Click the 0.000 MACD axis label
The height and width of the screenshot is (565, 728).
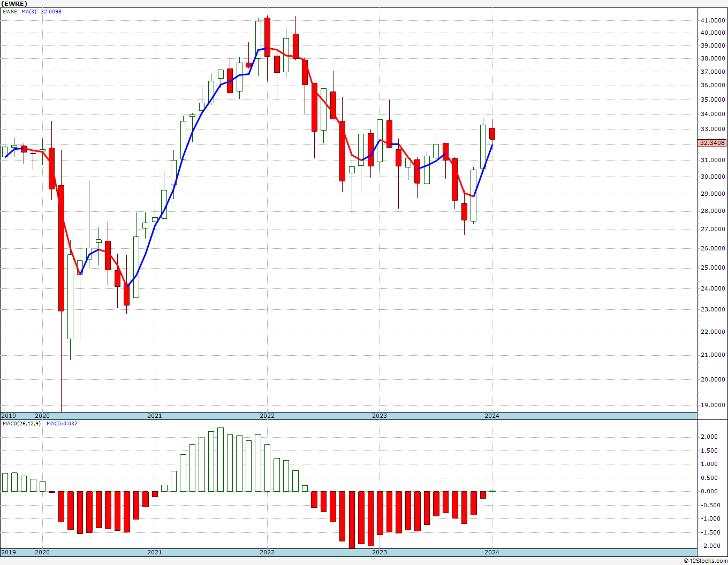(709, 491)
